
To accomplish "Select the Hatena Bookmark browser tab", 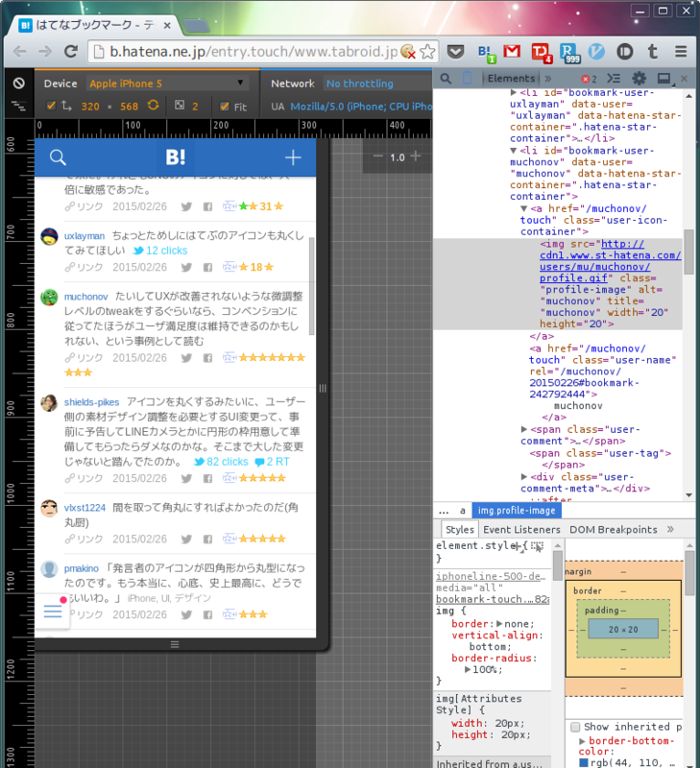I will [95, 25].
